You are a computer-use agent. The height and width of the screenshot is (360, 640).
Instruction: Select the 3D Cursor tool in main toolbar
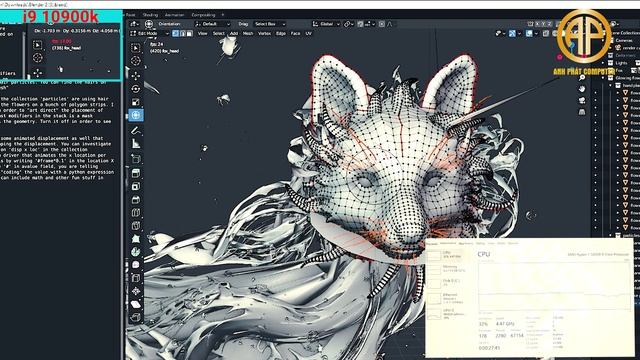pos(136,61)
